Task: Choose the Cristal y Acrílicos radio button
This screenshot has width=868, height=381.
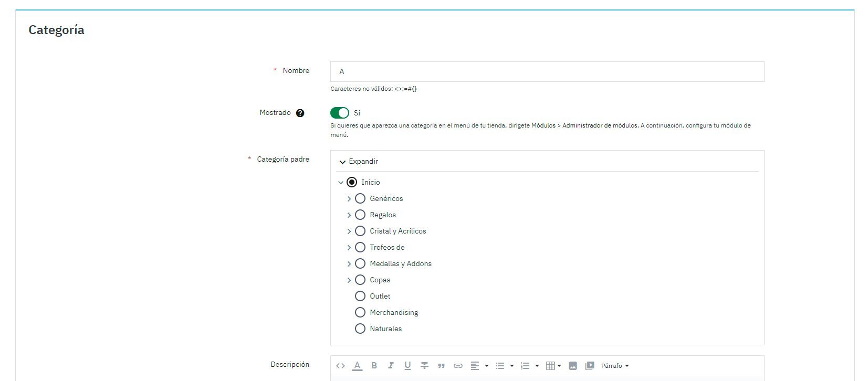Action: click(360, 231)
